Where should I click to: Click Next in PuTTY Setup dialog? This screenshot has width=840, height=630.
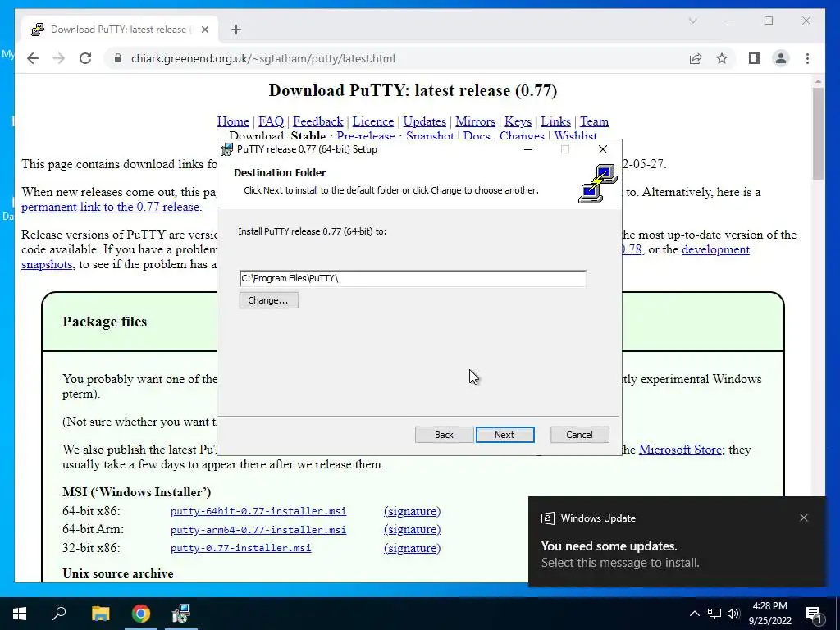point(504,435)
